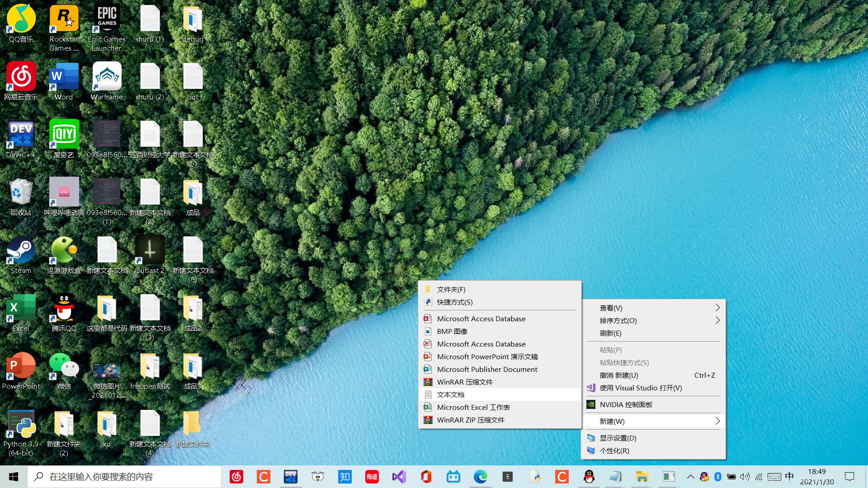
Task: Expand the 查看(V) submenu arrow
Action: click(x=717, y=308)
